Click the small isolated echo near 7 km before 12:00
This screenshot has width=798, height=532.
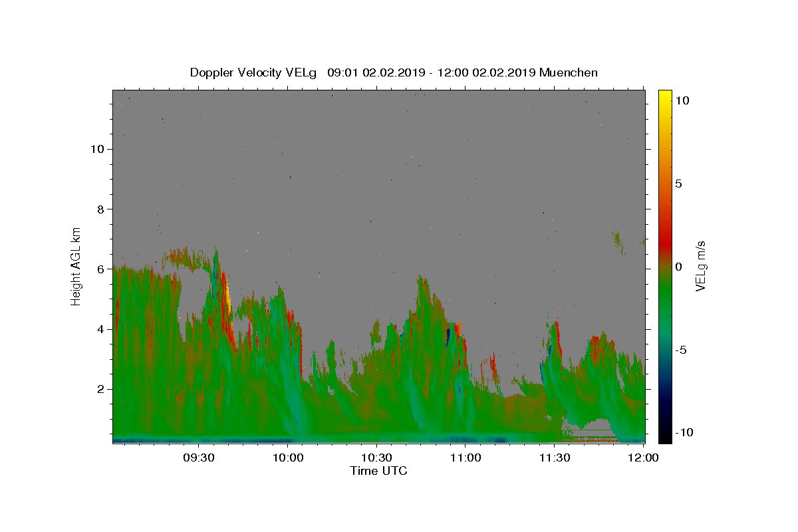click(618, 241)
